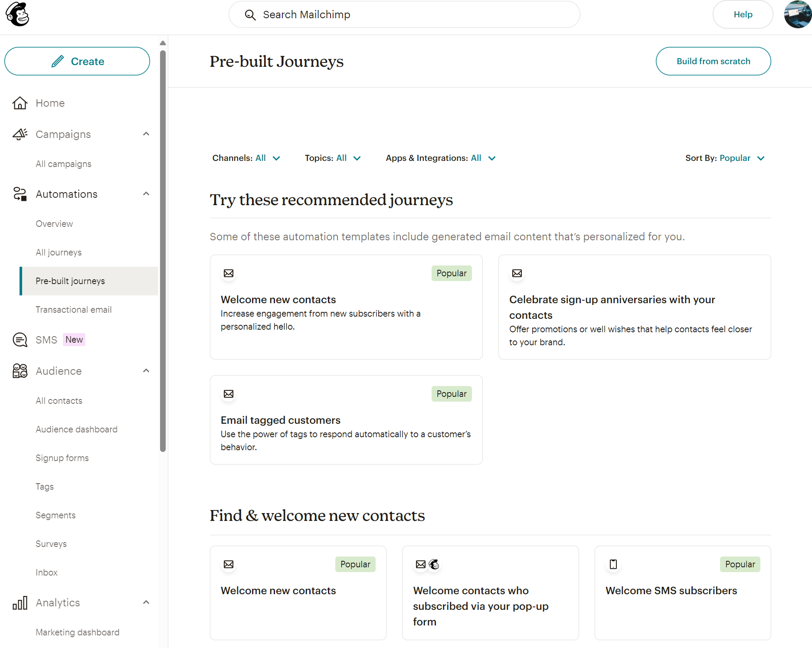The height and width of the screenshot is (648, 812).
Task: Open Marketing dashboard in sidebar
Action: 77,632
